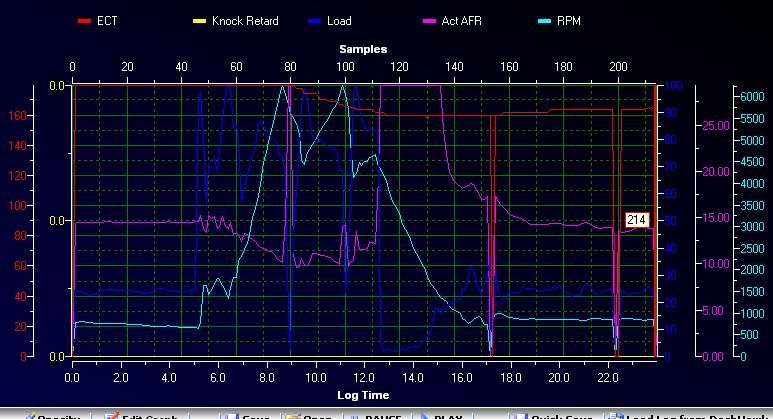Viewport: 773px width, 419px height.
Task: Click the Act AFR legend label
Action: 464,21
